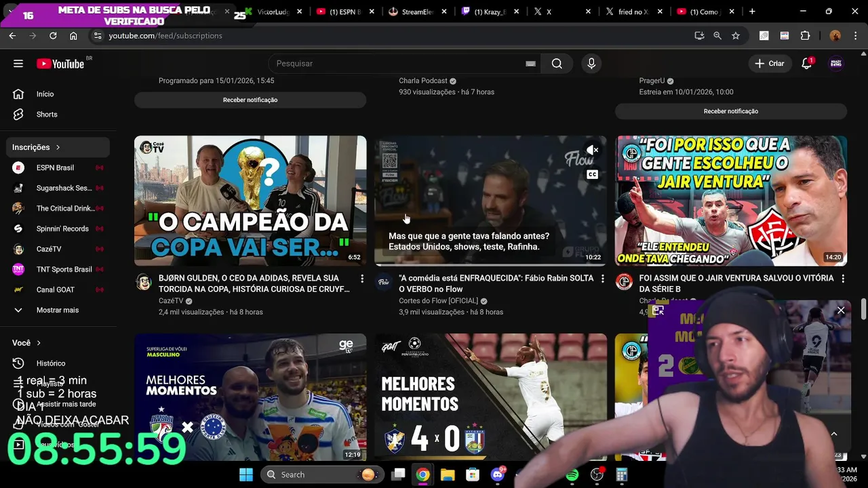Viewport: 868px width, 488px height.
Task: Click the first Receber notificação button
Action: click(x=250, y=100)
